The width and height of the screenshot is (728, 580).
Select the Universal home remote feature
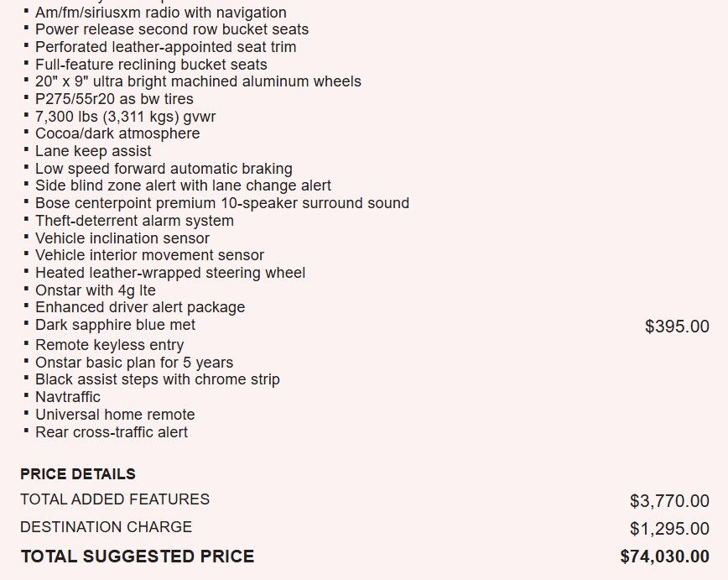[115, 415]
